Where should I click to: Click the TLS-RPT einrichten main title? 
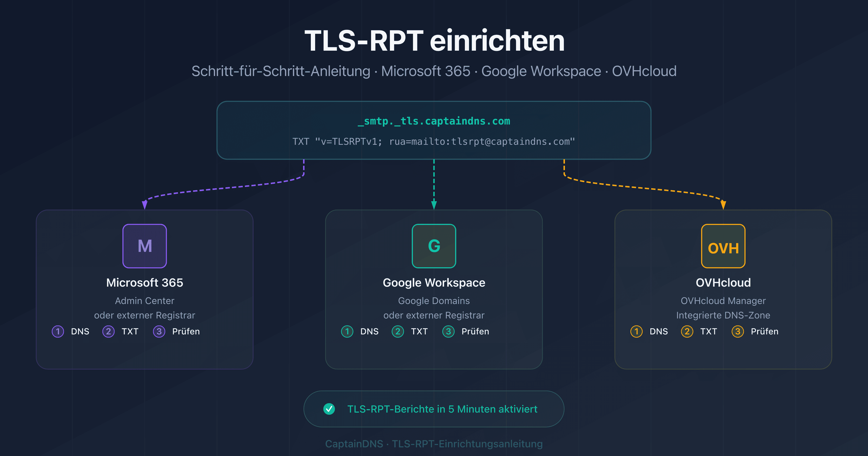434,41
